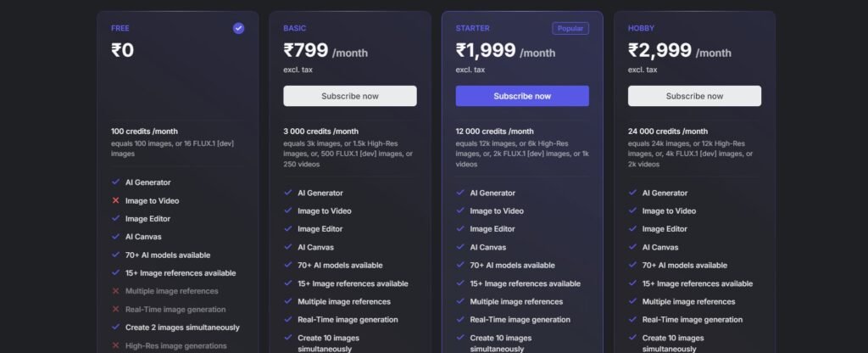Click the 24 000 credits /month text
The image size is (868, 353).
(667, 132)
